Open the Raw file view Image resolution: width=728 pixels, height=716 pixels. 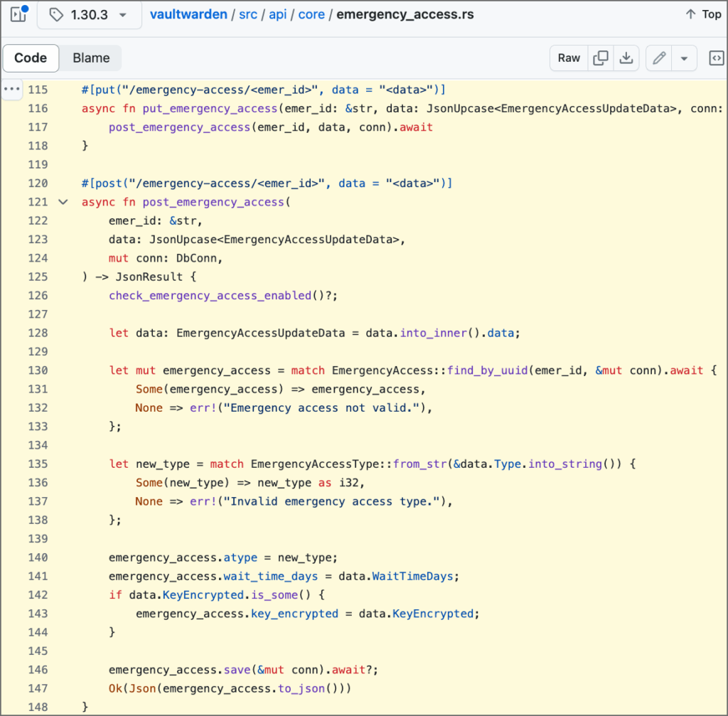569,58
